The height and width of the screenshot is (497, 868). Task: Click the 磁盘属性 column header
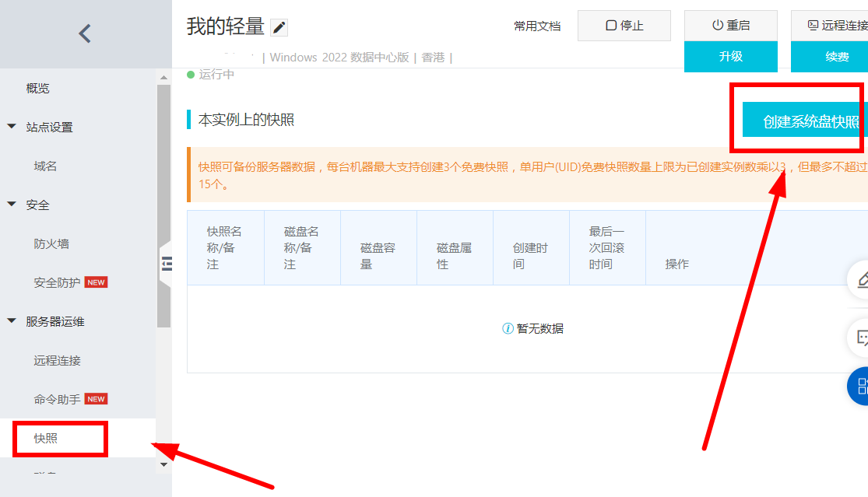455,247
